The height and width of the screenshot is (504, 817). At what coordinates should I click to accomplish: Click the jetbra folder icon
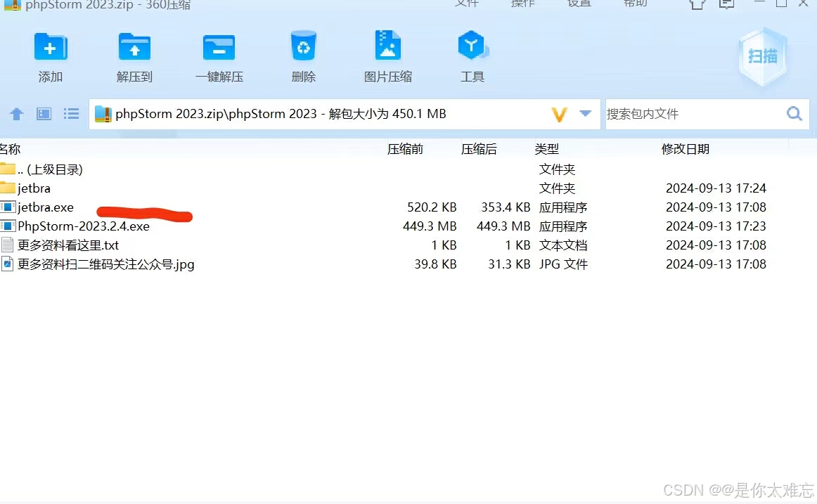pos(7,188)
